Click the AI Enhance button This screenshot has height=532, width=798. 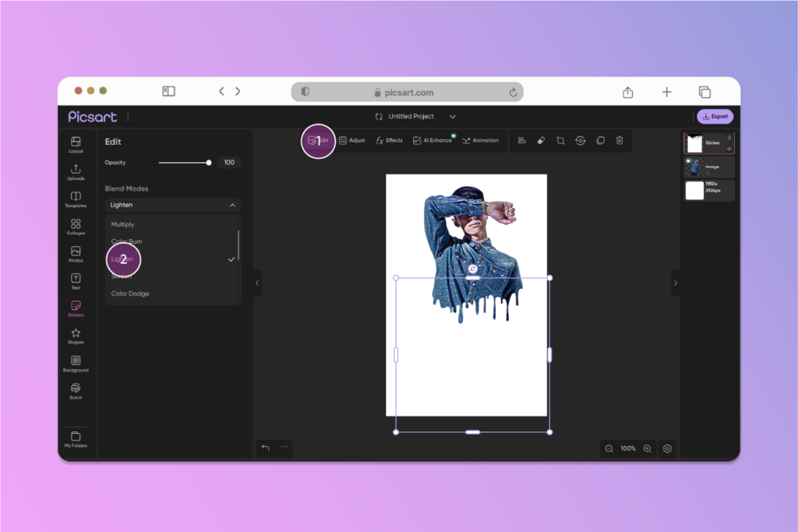tap(433, 140)
